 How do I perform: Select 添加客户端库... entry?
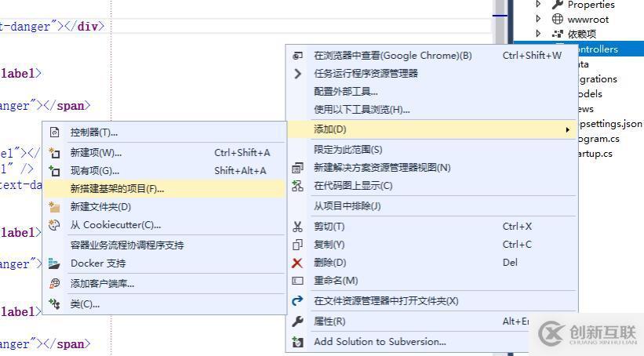[x=164, y=283]
